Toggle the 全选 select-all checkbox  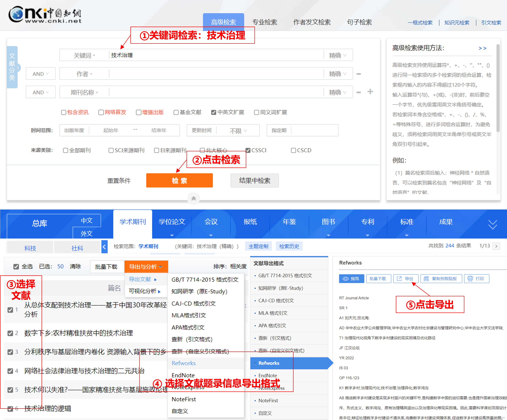pyautogui.click(x=16, y=267)
